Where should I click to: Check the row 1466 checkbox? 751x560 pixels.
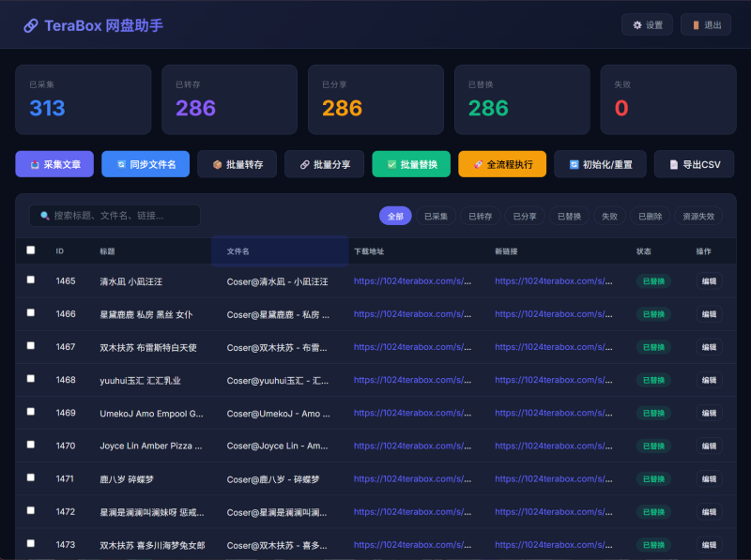click(x=31, y=312)
